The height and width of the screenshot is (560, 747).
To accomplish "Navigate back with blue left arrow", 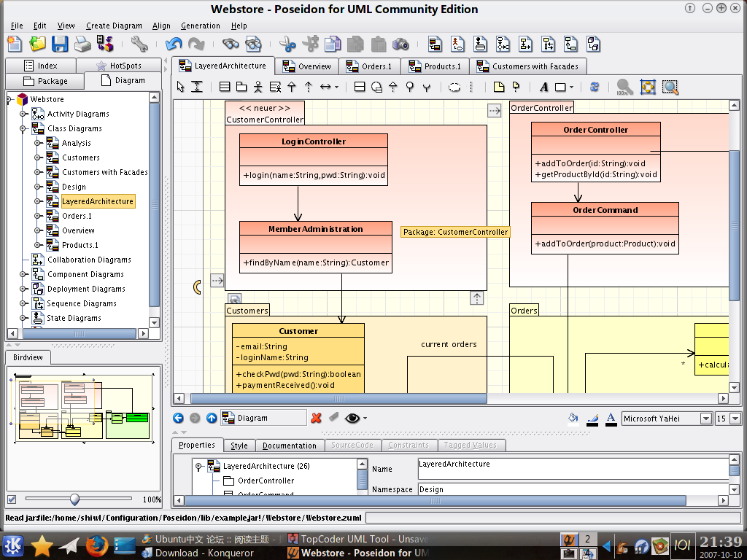I will [178, 418].
